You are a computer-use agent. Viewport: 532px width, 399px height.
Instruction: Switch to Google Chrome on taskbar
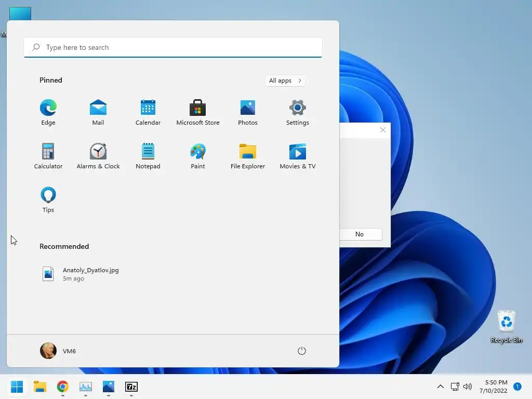tap(63, 387)
